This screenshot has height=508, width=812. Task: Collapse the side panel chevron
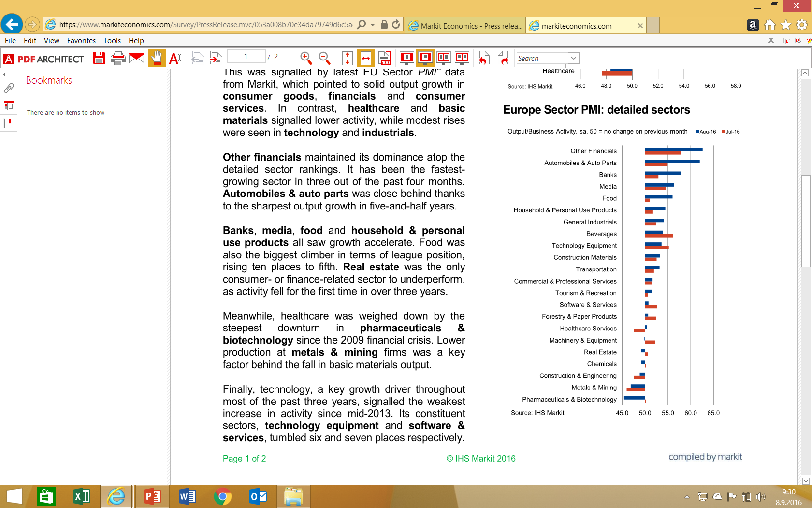4,75
